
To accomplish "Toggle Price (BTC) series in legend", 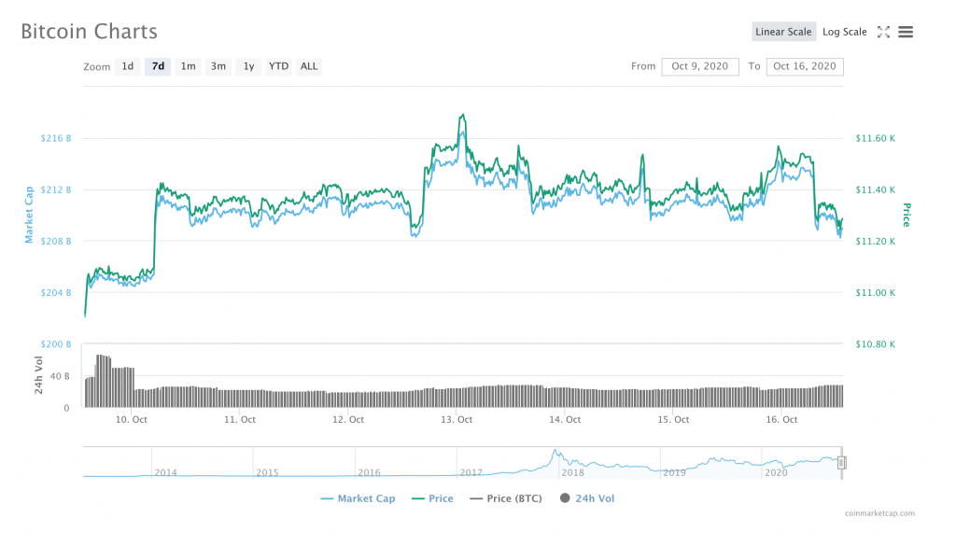I will point(506,498).
